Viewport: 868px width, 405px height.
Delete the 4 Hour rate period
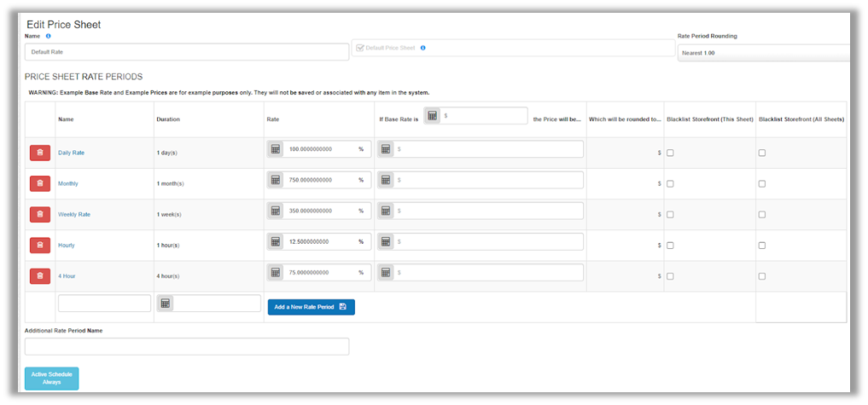40,275
